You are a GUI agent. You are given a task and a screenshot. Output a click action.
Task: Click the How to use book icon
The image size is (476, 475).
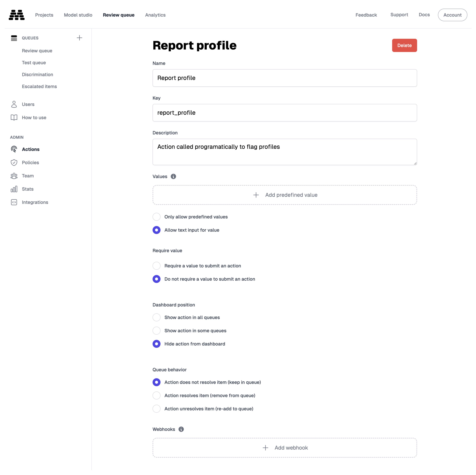(14, 118)
